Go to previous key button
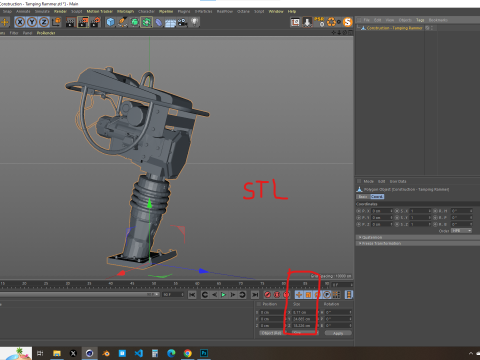This screenshot has width=480, height=360. 205,295
